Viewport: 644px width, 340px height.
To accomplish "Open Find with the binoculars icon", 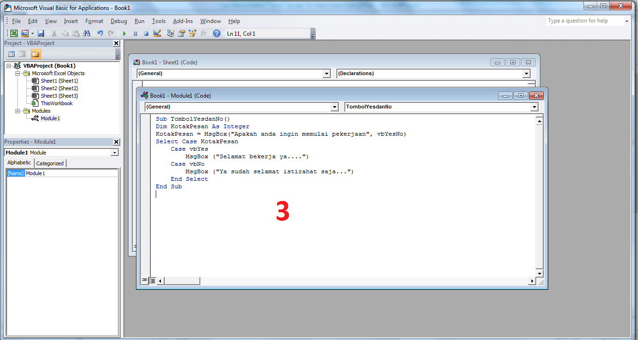I will click(86, 33).
